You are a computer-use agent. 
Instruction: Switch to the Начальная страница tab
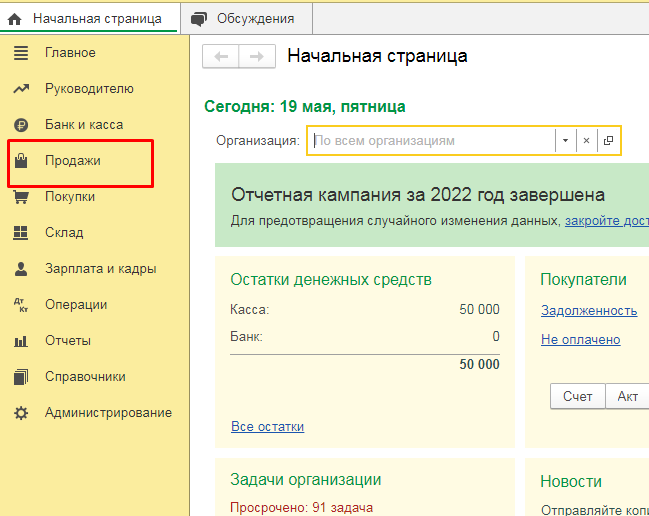[90, 19]
